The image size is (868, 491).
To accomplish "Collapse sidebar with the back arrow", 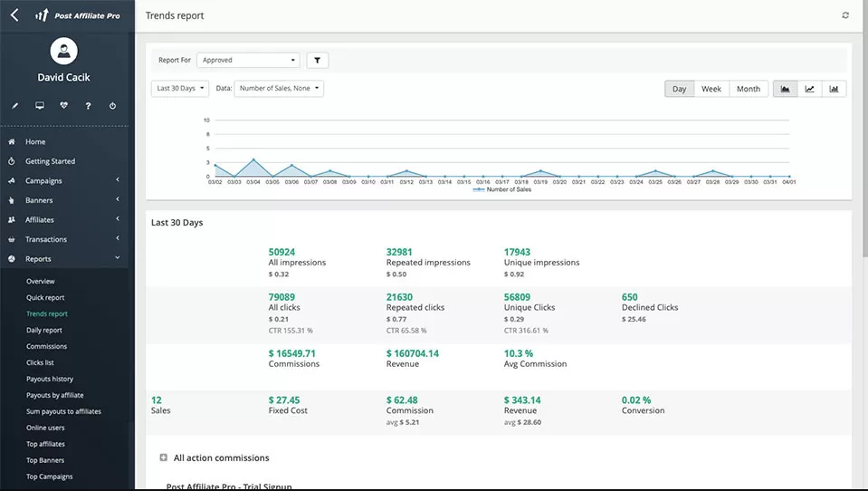I will 14,15.
